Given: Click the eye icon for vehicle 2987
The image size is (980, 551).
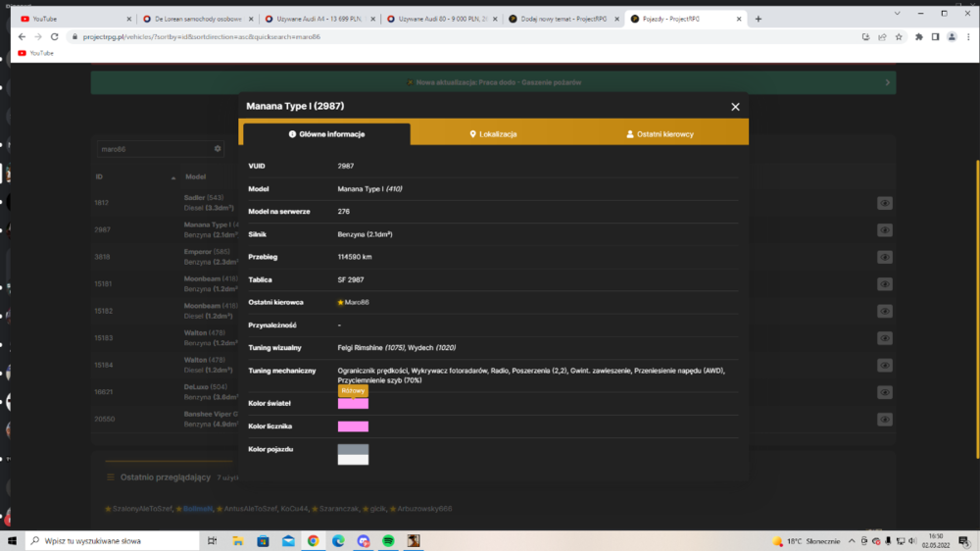Looking at the screenshot, I should 884,230.
